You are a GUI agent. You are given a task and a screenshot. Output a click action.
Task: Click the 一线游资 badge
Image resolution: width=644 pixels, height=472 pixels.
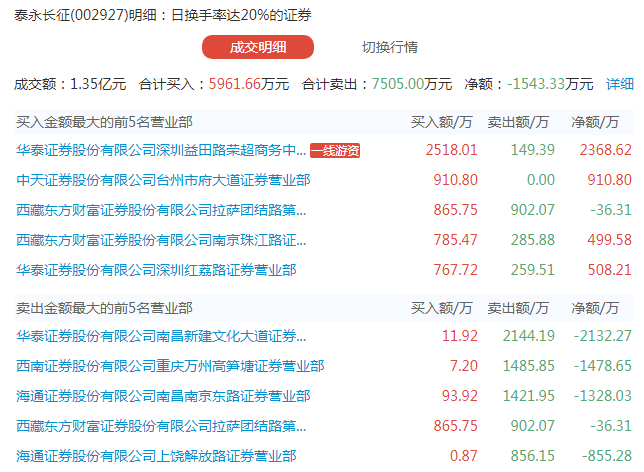tap(335, 150)
